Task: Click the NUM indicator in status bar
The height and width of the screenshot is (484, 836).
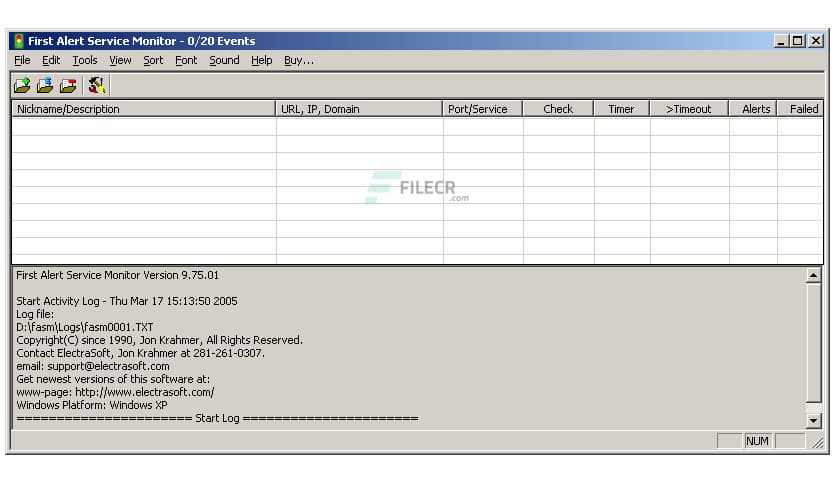Action: point(757,441)
